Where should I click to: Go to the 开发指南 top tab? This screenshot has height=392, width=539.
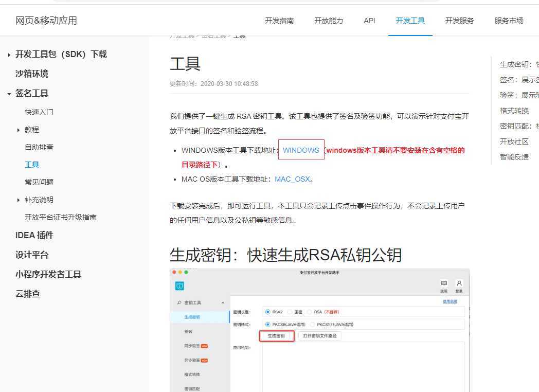coord(279,21)
